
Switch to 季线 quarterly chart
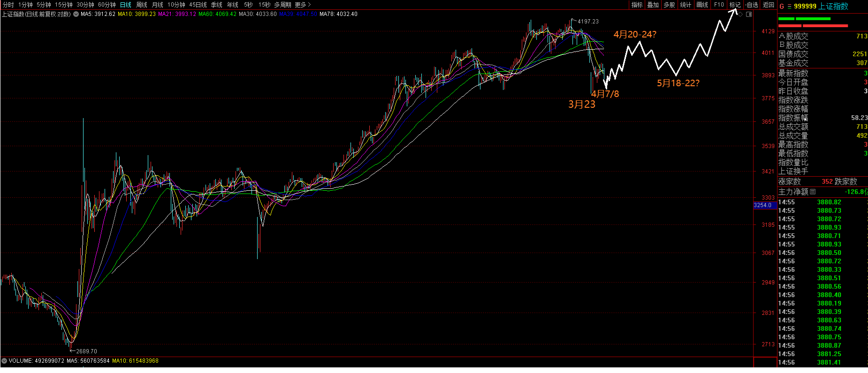pos(217,5)
